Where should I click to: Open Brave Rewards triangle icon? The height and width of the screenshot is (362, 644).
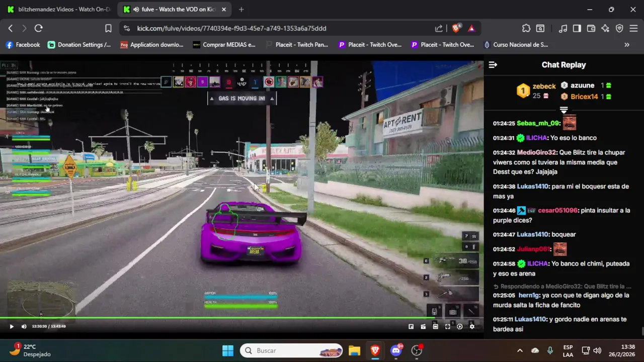point(471,28)
